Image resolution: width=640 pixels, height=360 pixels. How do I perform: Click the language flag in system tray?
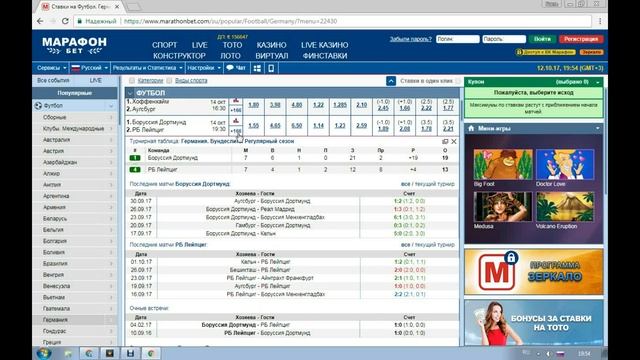coord(560,353)
